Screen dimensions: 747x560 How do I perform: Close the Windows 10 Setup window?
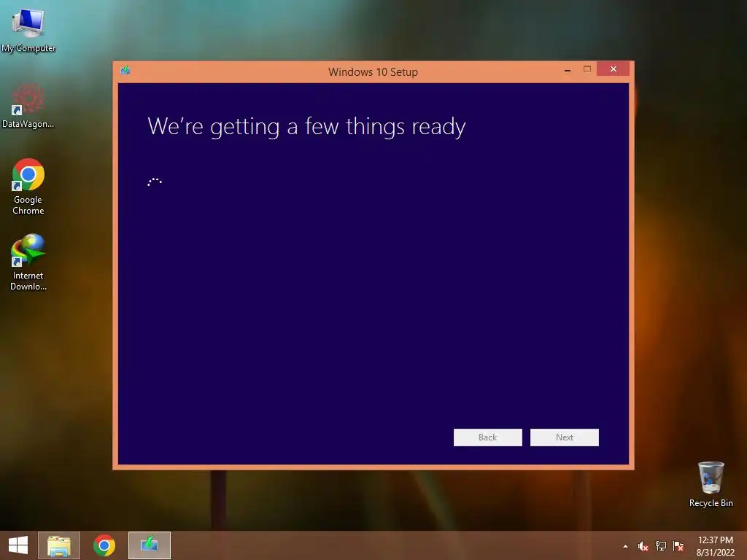[613, 69]
